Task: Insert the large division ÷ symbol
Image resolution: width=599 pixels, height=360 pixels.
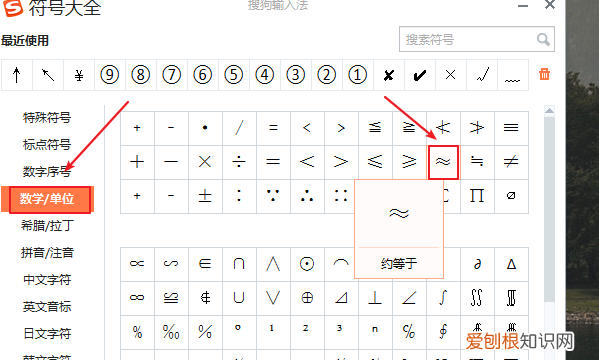Action: point(239,162)
